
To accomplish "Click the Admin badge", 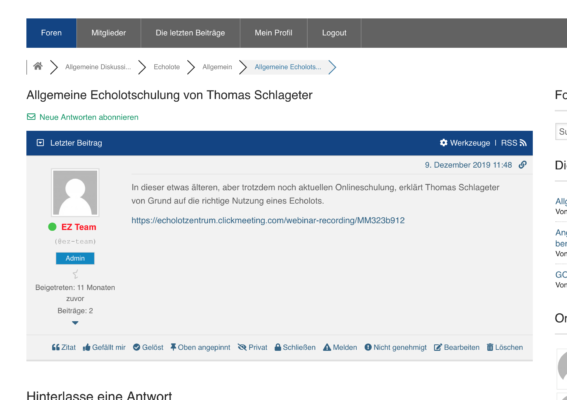I will coord(75,258).
